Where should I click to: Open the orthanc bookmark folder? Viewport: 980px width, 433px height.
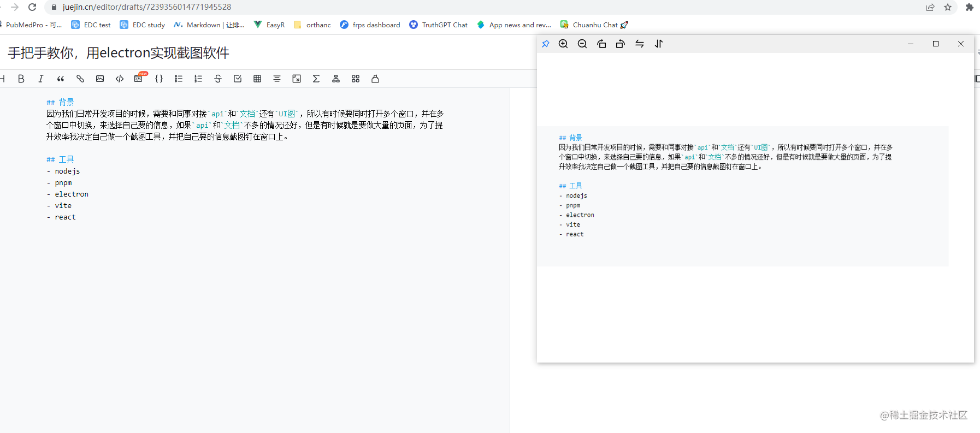[312, 25]
